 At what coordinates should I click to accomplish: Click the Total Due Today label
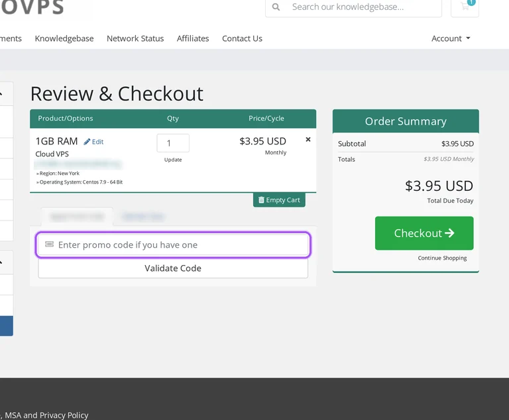pos(450,201)
